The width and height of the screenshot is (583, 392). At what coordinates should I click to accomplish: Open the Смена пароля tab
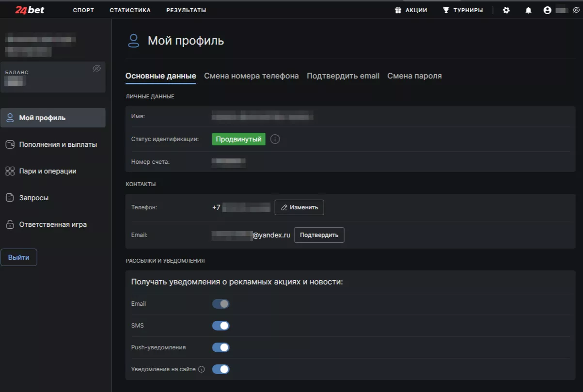(414, 76)
